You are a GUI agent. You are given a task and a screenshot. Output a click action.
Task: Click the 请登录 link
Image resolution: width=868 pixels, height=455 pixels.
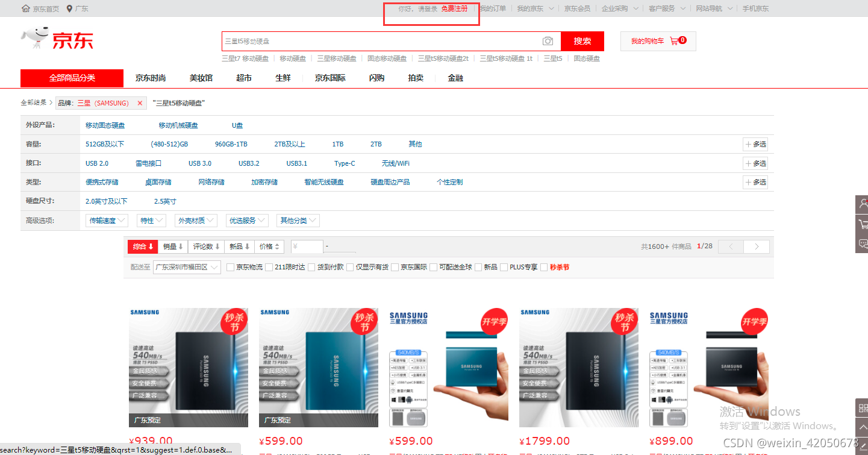click(427, 8)
